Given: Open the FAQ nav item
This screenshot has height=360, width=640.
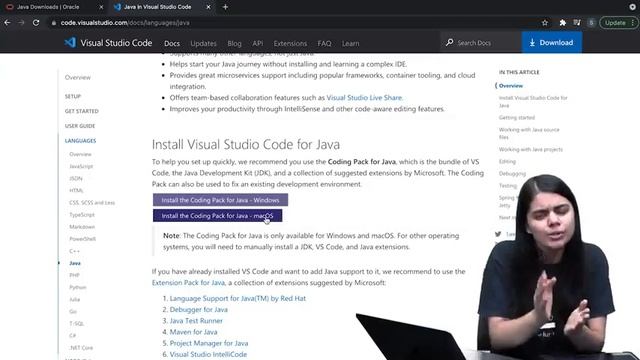Looking at the screenshot, I should (x=324, y=43).
